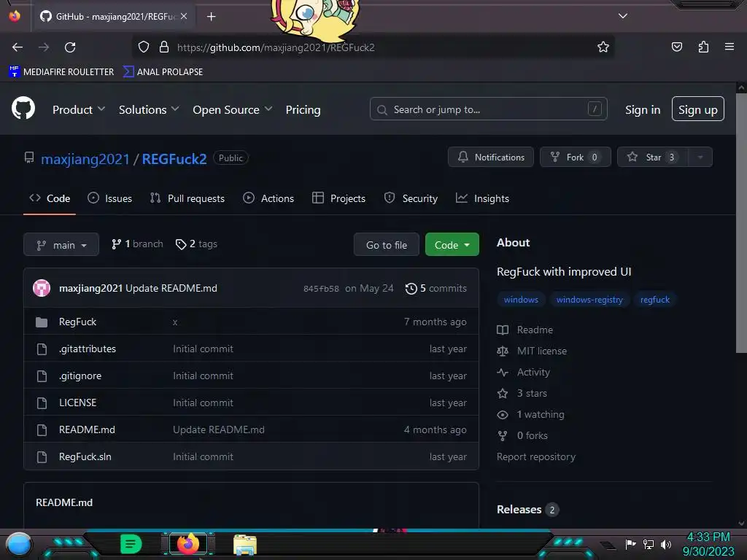View the 1 branch link

[x=137, y=244]
